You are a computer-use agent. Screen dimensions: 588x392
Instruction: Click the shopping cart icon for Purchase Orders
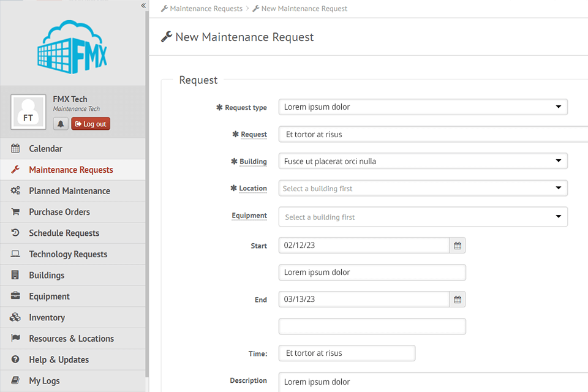pos(15,211)
